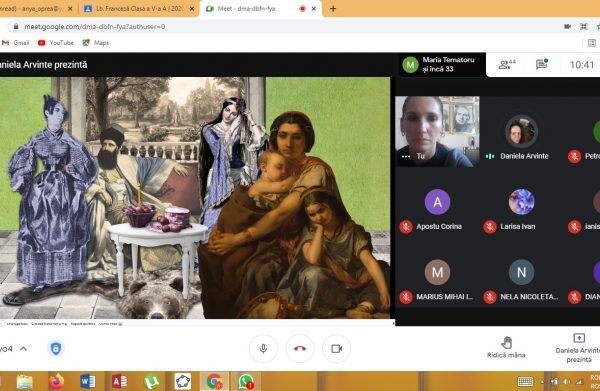
Task: Select the Apostu Corina participant avatar
Action: (x=437, y=202)
